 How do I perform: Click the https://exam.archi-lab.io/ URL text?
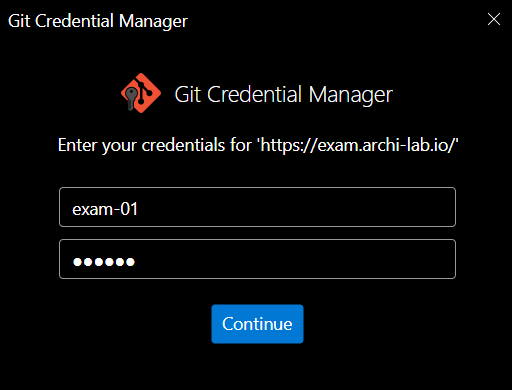[x=357, y=145]
